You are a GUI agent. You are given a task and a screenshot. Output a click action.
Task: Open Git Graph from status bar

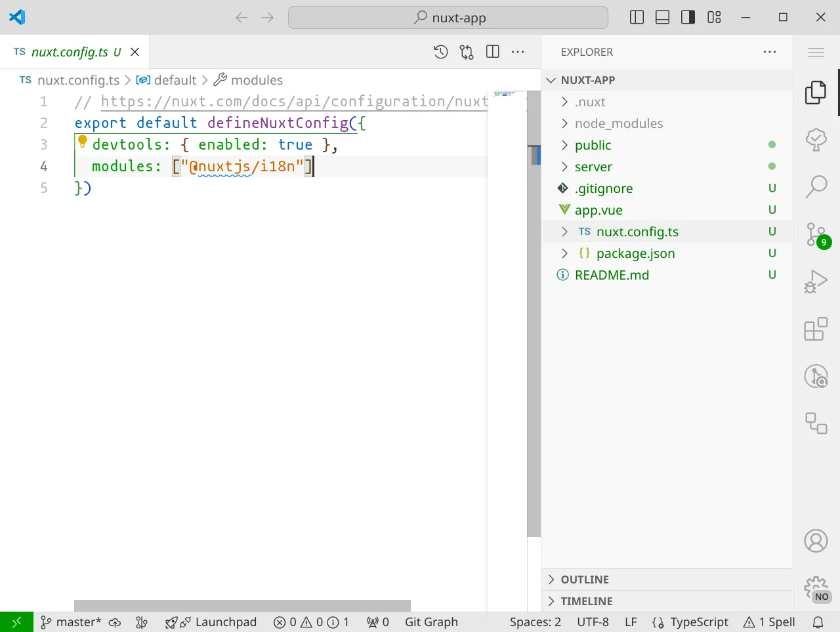[x=431, y=622]
